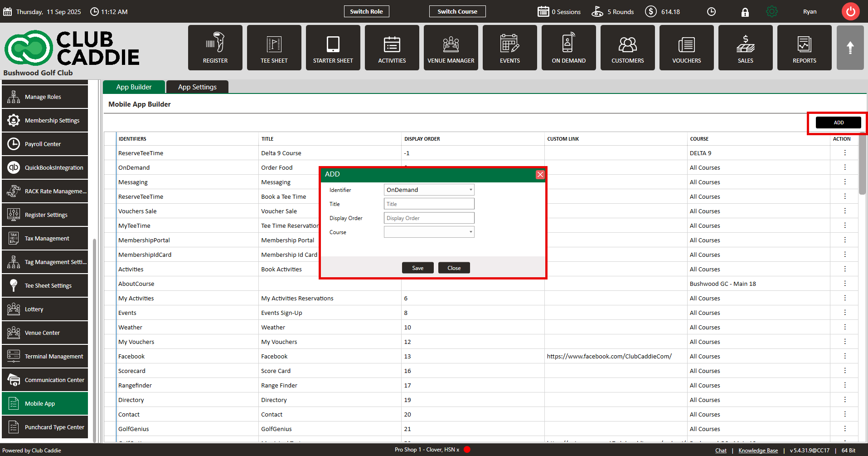Image resolution: width=868 pixels, height=456 pixels.
Task: Open the Venue Manager module
Action: 451,48
